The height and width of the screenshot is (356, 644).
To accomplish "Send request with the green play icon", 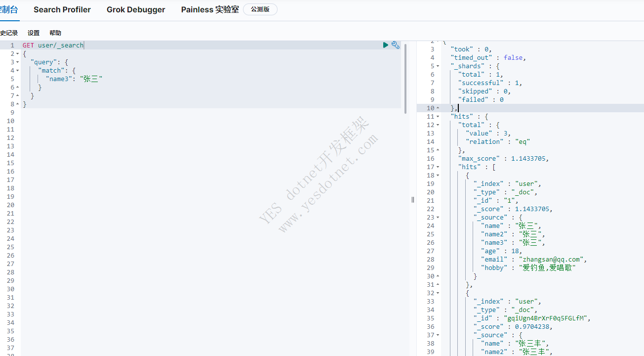I will [x=386, y=45].
